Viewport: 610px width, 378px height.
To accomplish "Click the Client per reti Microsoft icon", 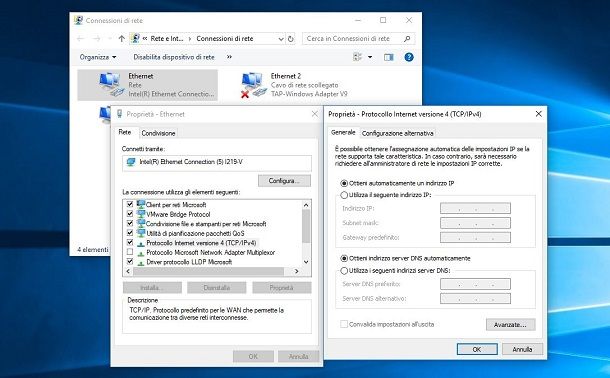I will [x=141, y=204].
